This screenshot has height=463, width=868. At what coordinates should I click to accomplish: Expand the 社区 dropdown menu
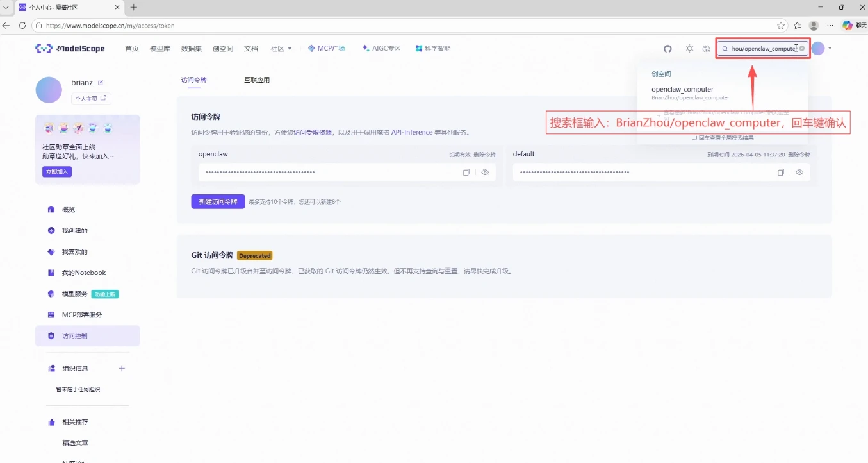pos(281,48)
